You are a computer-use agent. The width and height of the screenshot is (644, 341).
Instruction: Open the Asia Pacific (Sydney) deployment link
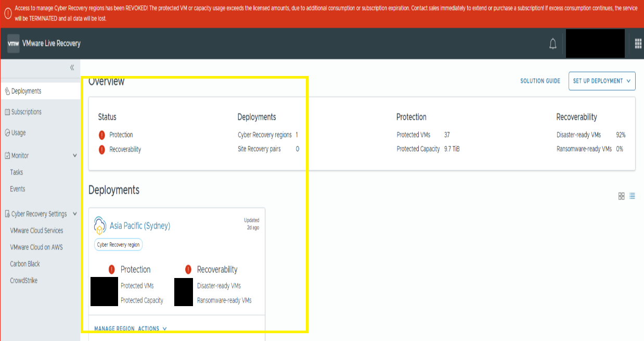click(140, 226)
